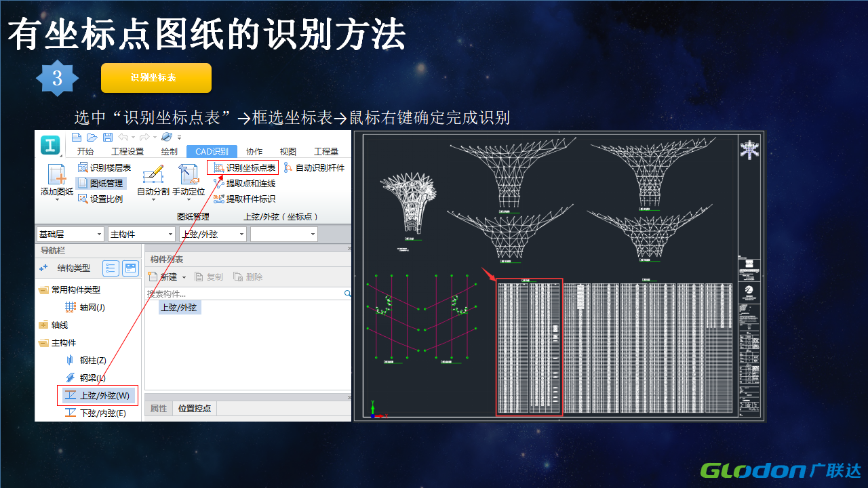Click the yellow 识别坐标表 button
The image size is (868, 488).
pos(156,78)
